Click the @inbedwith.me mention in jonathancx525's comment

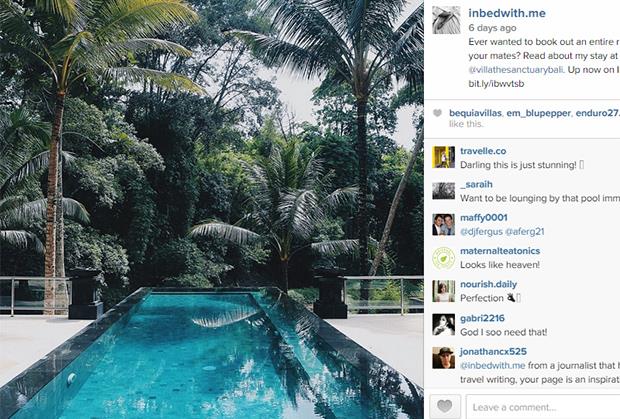[493, 366]
